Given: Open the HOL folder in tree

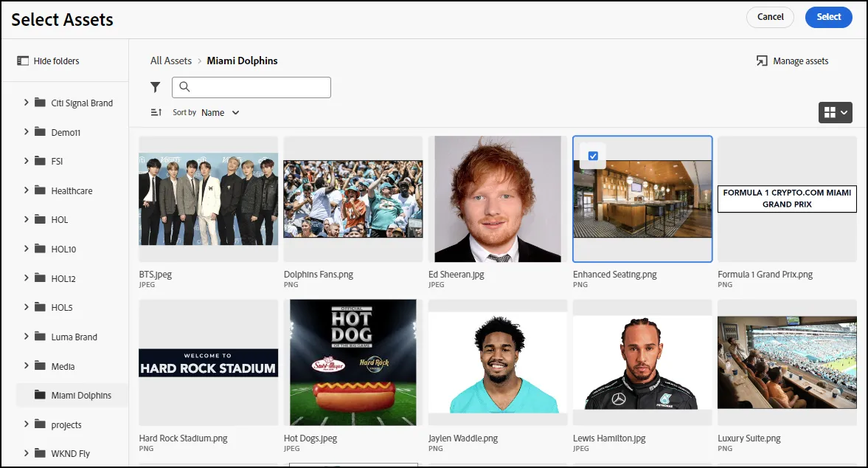Looking at the screenshot, I should [x=60, y=219].
